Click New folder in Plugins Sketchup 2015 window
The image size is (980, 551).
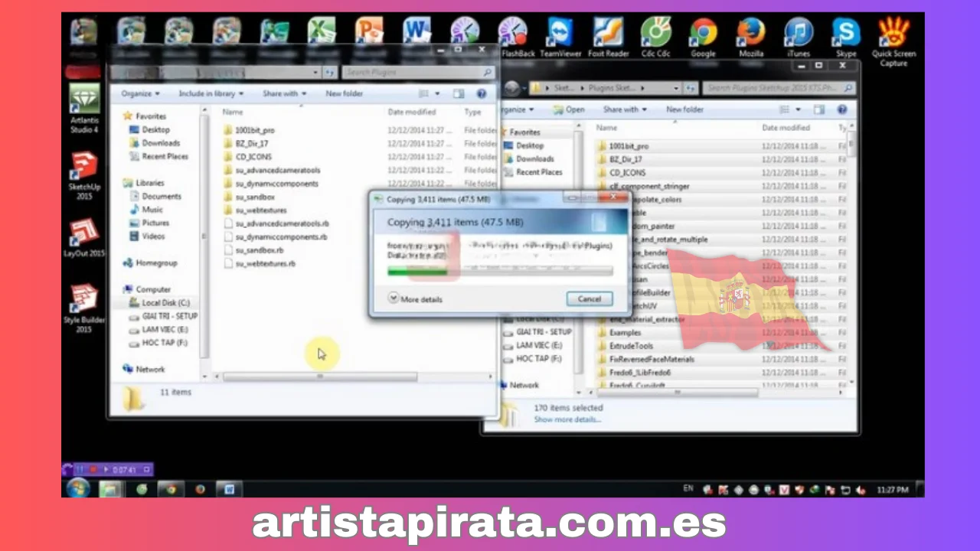(684, 109)
